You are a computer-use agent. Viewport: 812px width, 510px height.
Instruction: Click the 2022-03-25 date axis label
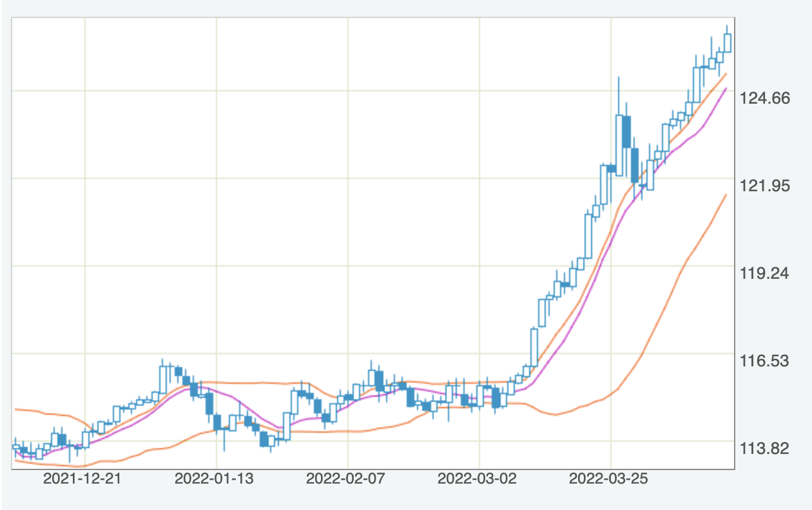coord(608,480)
